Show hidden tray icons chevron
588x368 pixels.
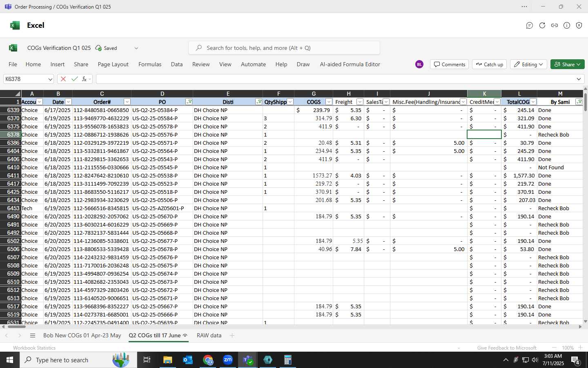coord(506,360)
